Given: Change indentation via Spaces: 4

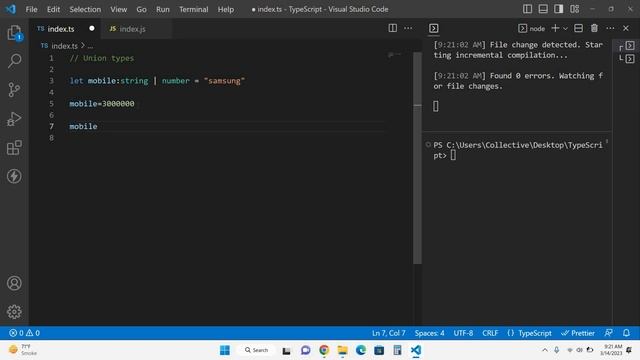Looking at the screenshot, I should click(x=429, y=333).
